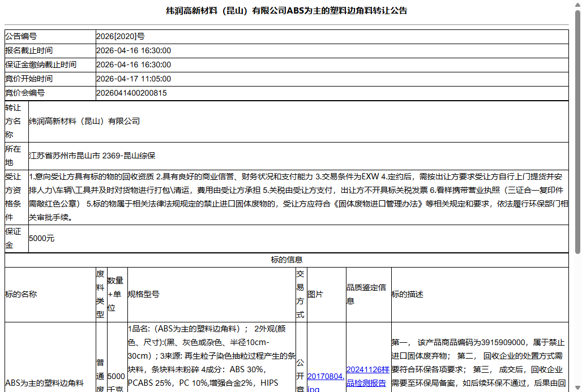Click the transferee qualification conditions paragraph
This screenshot has width=582, height=392.
tap(298, 197)
